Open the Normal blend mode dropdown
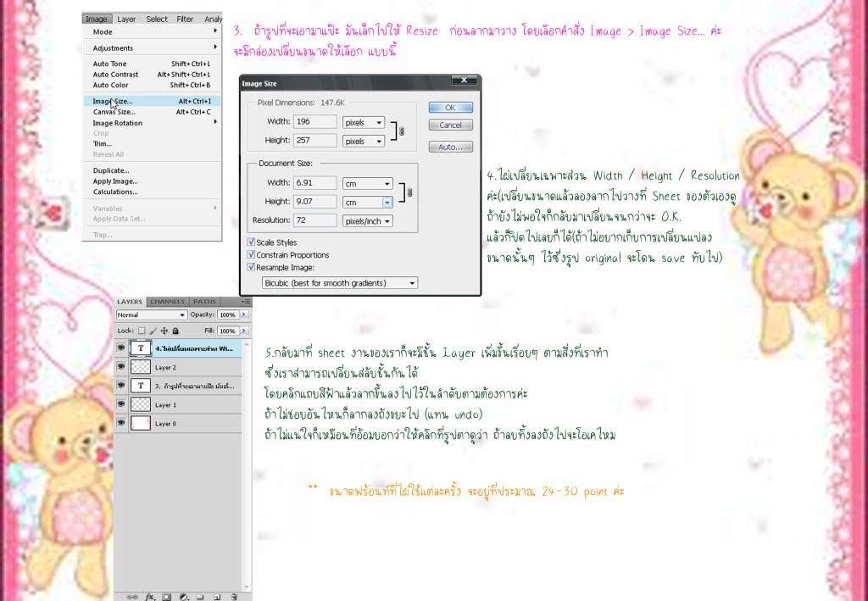868x601 pixels. [x=151, y=314]
